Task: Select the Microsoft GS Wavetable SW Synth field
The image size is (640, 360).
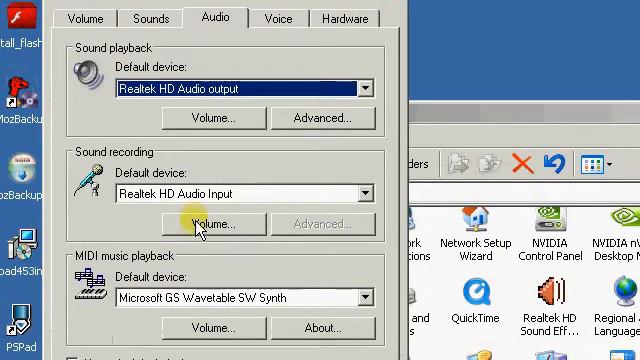Action: coord(245,298)
